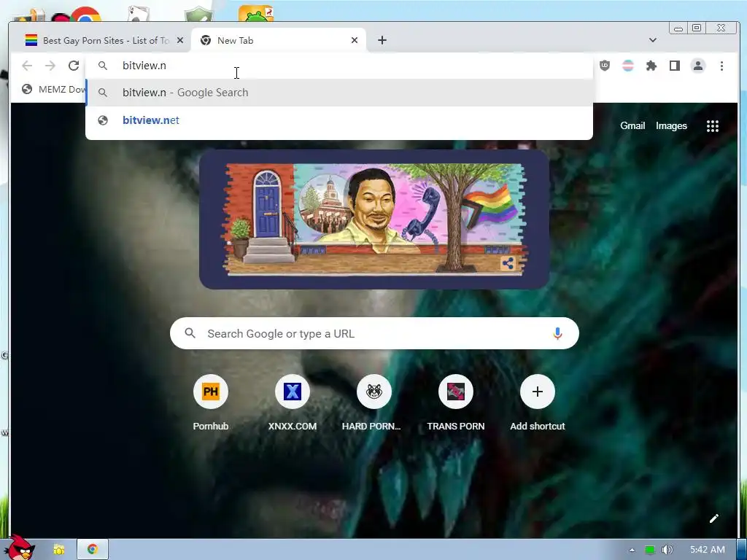
Task: Open the Google apps grid
Action: pyautogui.click(x=713, y=126)
